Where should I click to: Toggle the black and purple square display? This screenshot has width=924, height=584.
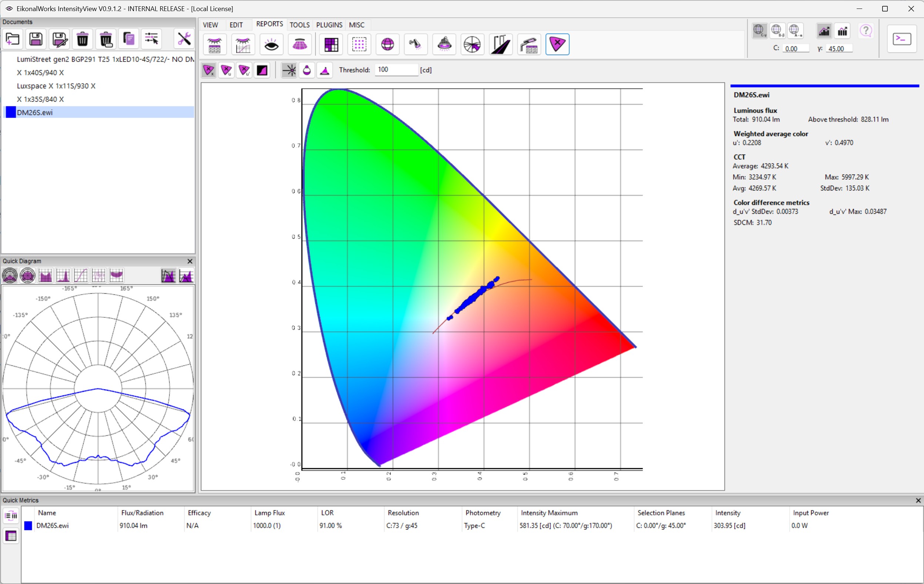[262, 70]
